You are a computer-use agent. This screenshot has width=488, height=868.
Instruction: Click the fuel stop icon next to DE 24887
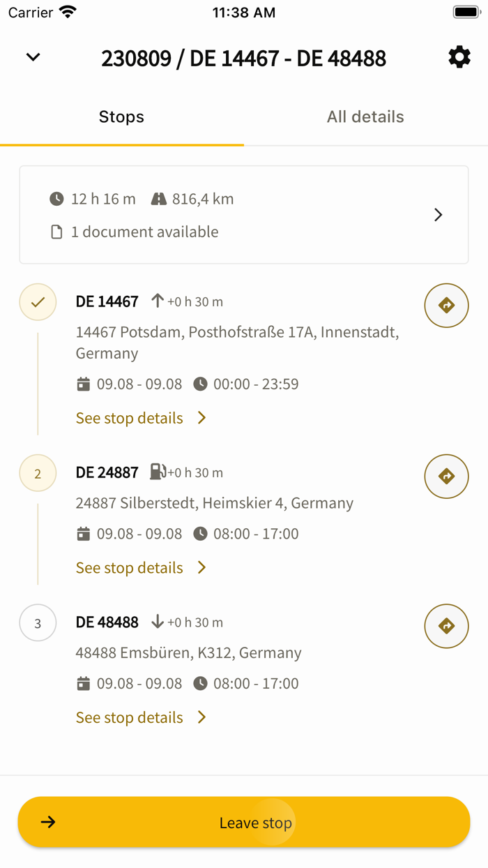tap(154, 472)
